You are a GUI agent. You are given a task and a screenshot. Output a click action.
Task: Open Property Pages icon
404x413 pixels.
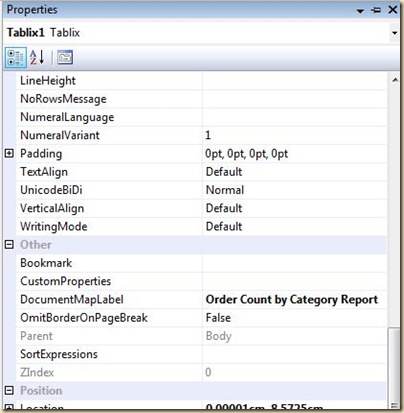click(x=65, y=57)
